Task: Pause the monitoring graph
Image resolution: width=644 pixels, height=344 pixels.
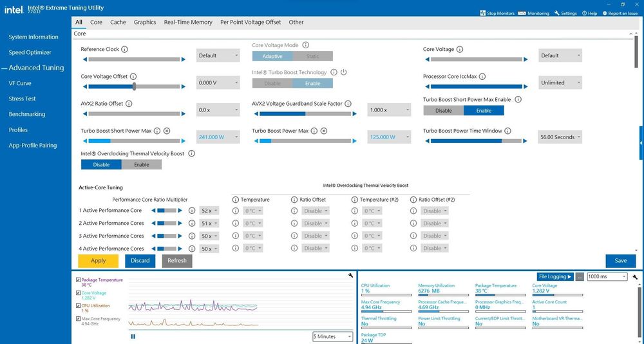Action: 133,336
